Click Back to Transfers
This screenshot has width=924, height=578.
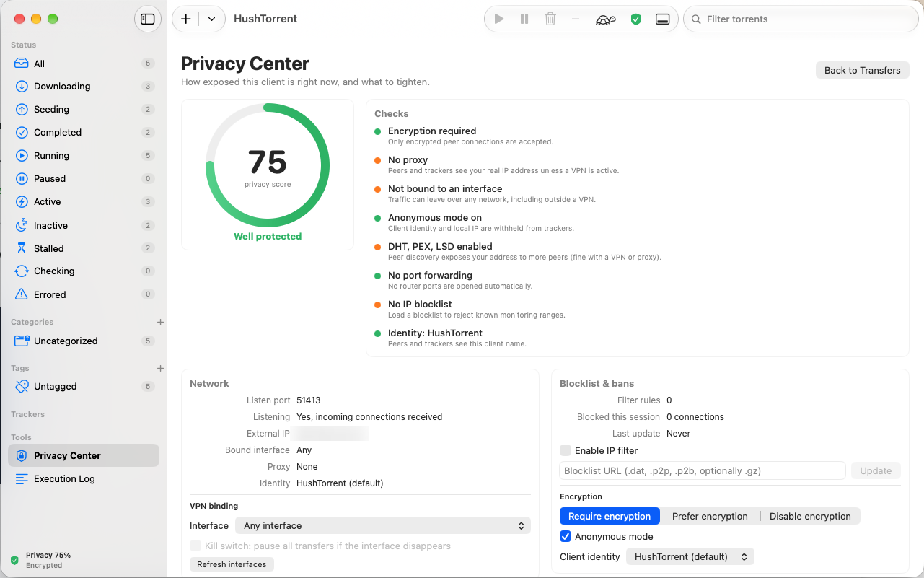tap(862, 70)
